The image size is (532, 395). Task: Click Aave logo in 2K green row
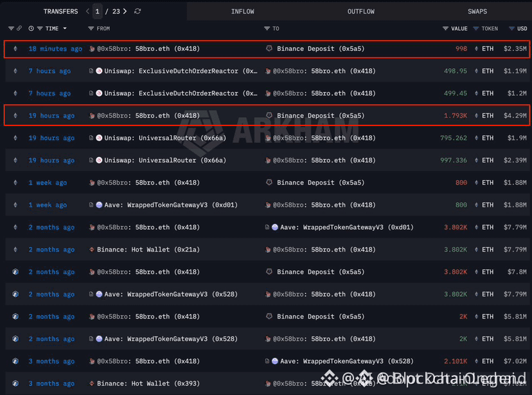click(x=99, y=339)
